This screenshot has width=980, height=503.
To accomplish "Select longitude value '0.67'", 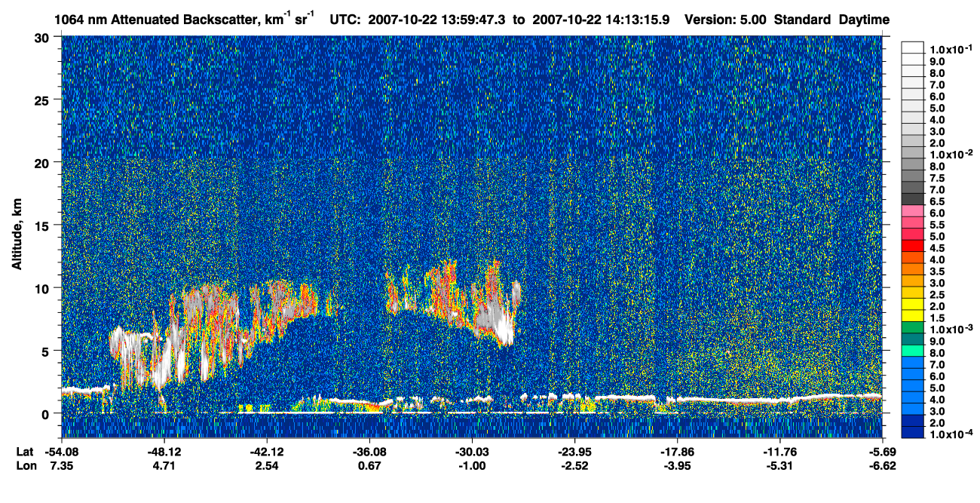I will [369, 465].
